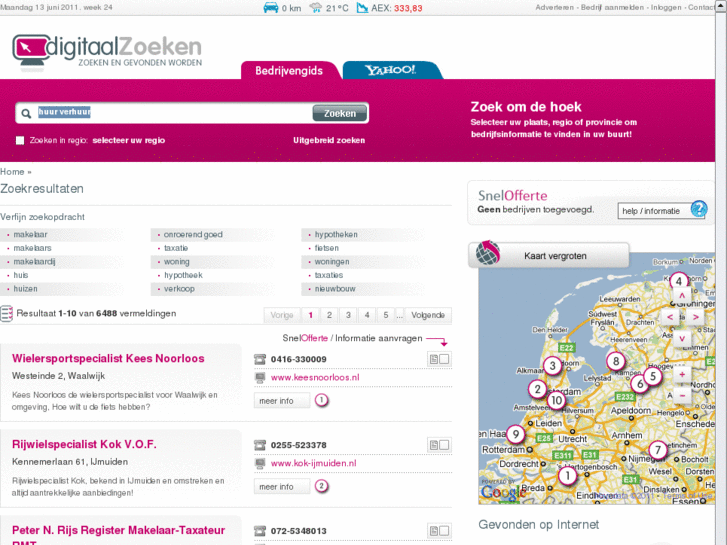Screen dimensions: 727x545
Task: Go to results page 3
Action: (348, 315)
